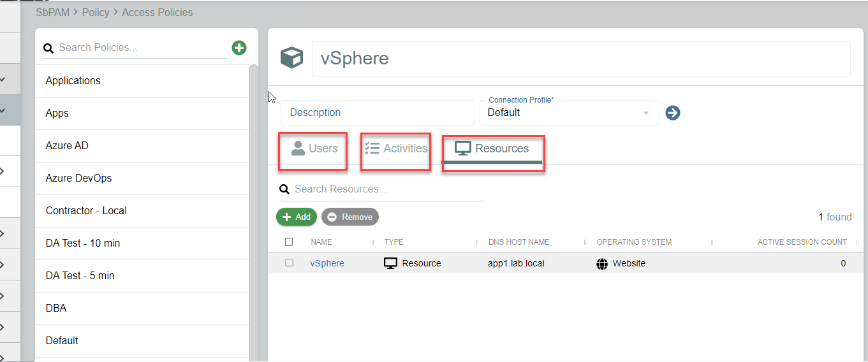Switch to the Users tab
868x362 pixels.
[x=314, y=148]
